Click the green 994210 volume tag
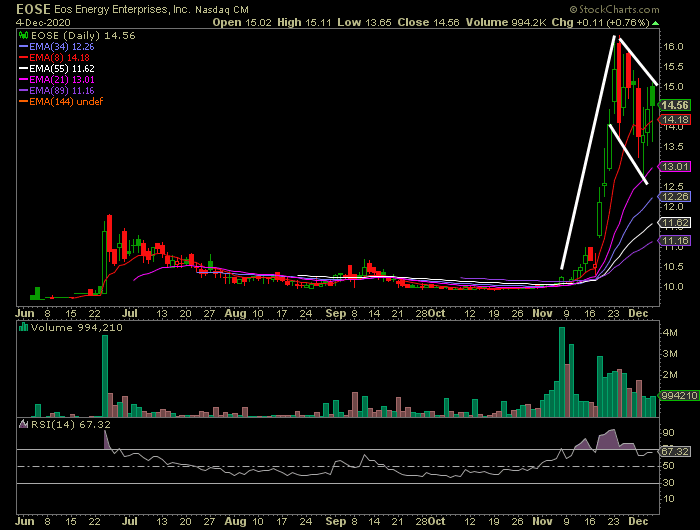Screen dimensions: 700x530 [679, 396]
